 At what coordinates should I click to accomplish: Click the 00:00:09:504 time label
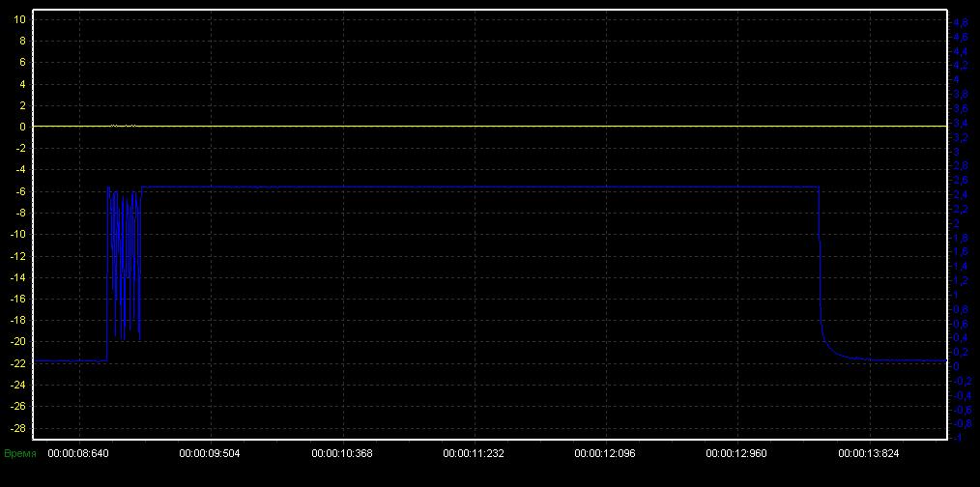coord(211,452)
